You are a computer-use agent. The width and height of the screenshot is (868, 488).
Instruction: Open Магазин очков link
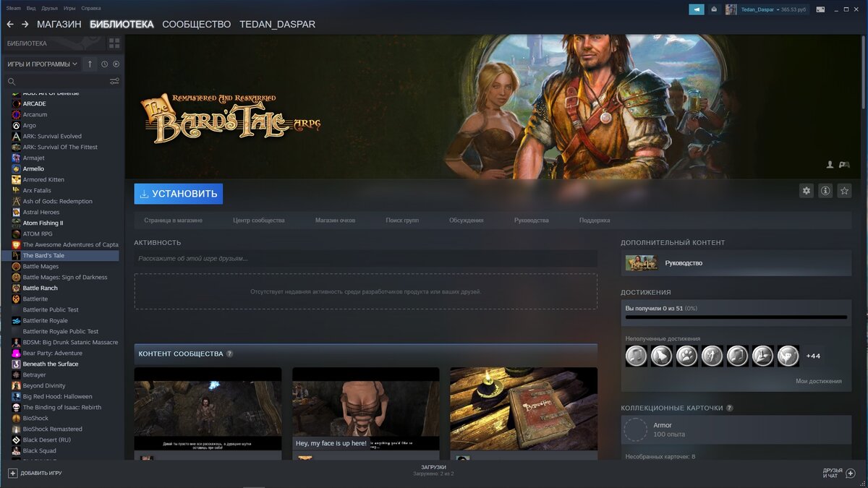pyautogui.click(x=335, y=220)
